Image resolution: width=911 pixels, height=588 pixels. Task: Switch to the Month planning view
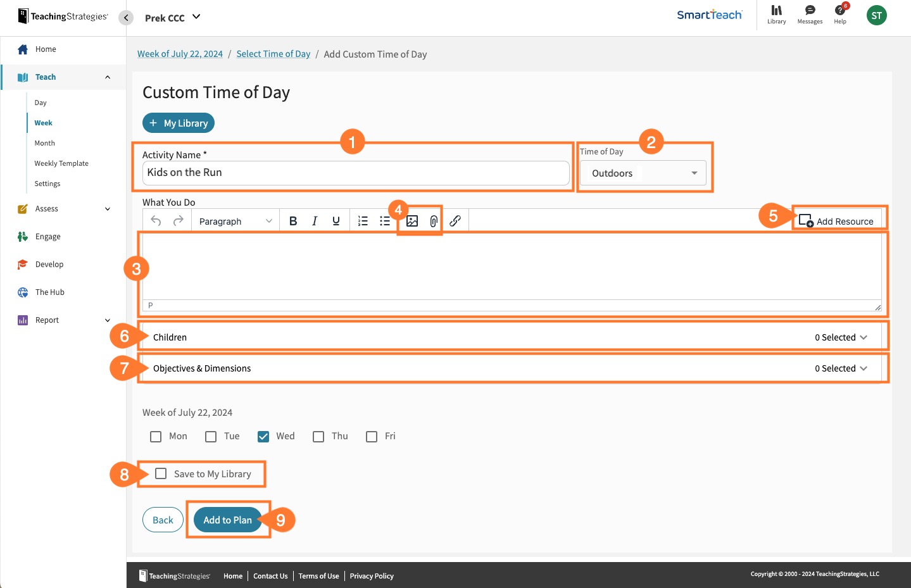point(44,142)
